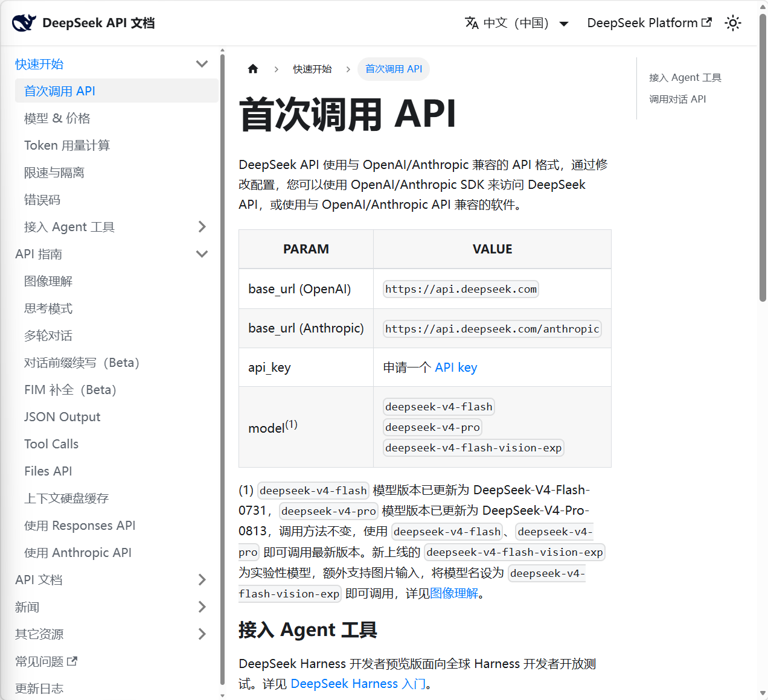Image resolution: width=768 pixels, height=700 pixels.
Task: Toggle the light/dark mode sun icon
Action: [733, 23]
